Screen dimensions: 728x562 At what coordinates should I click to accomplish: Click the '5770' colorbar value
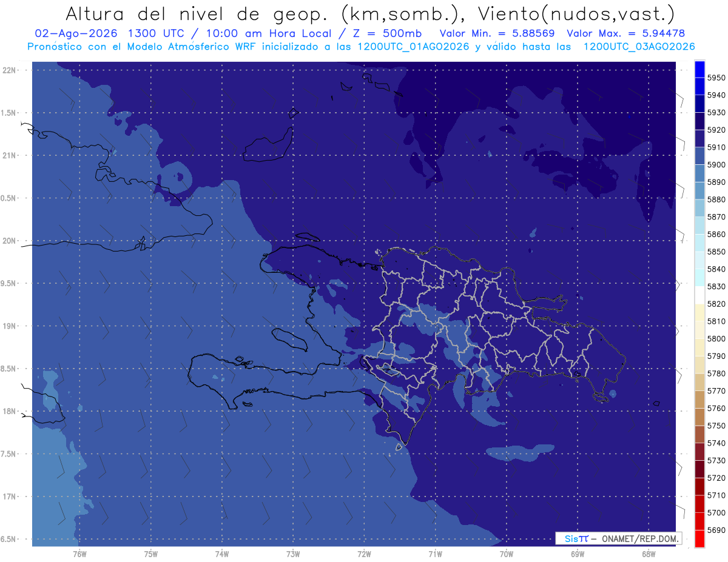716,391
